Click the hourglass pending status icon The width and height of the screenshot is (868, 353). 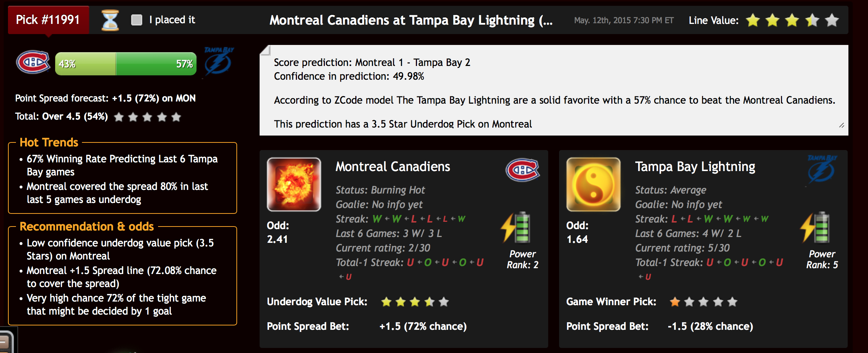tap(110, 20)
